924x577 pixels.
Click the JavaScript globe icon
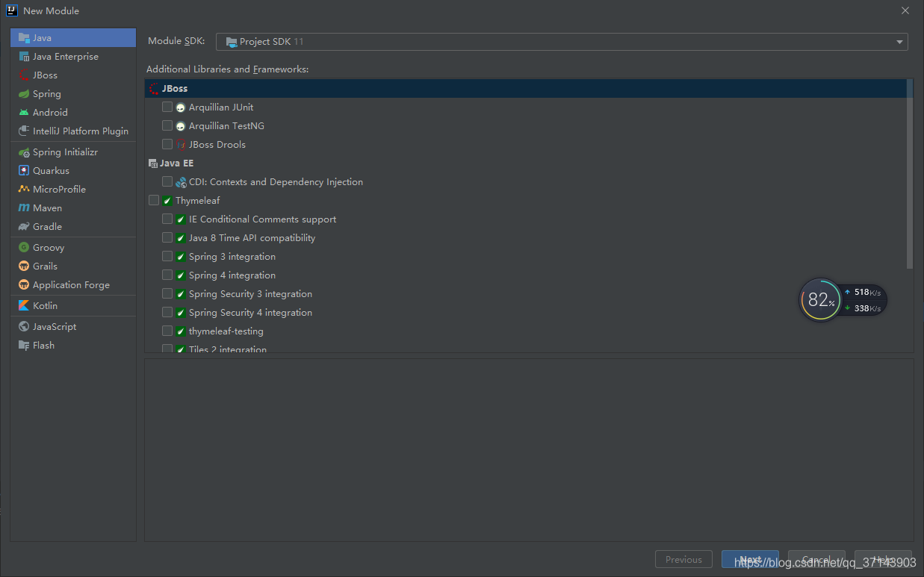(24, 326)
